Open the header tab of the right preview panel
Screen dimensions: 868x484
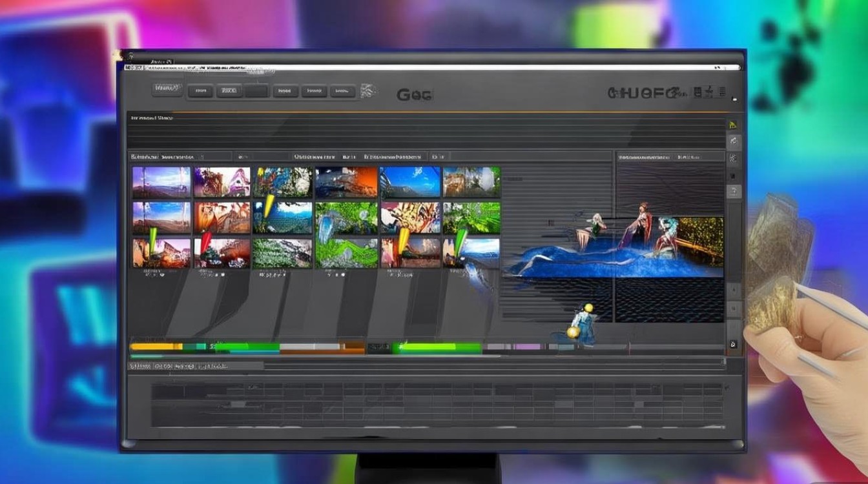[652, 156]
